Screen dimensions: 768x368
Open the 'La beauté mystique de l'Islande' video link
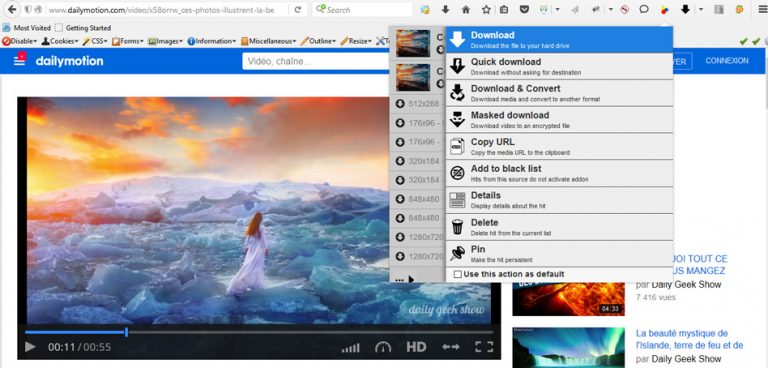point(689,339)
